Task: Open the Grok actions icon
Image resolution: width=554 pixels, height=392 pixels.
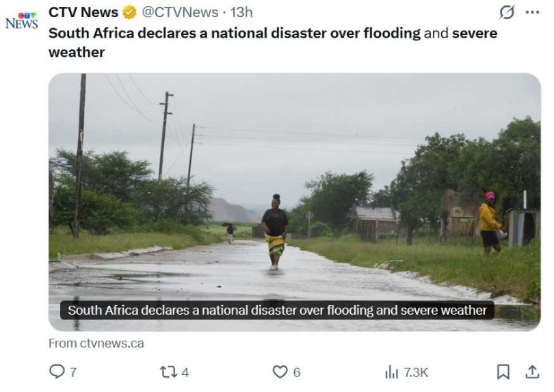Action: click(507, 12)
